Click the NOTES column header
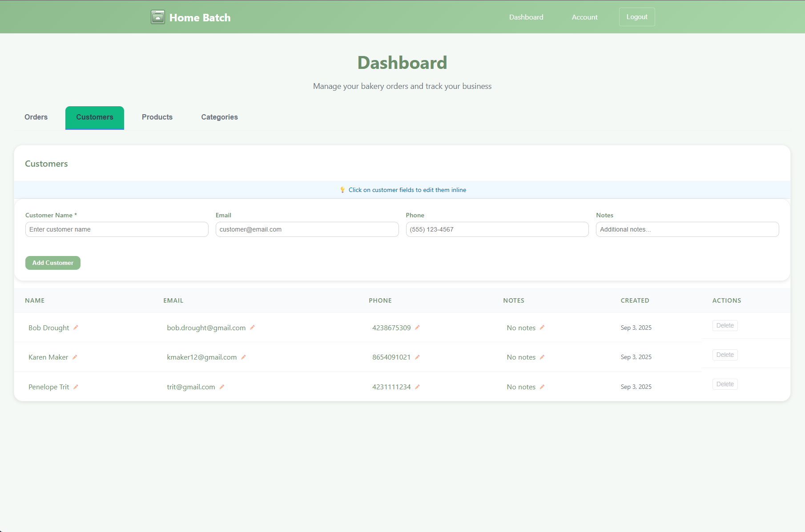The height and width of the screenshot is (532, 805). (x=514, y=300)
